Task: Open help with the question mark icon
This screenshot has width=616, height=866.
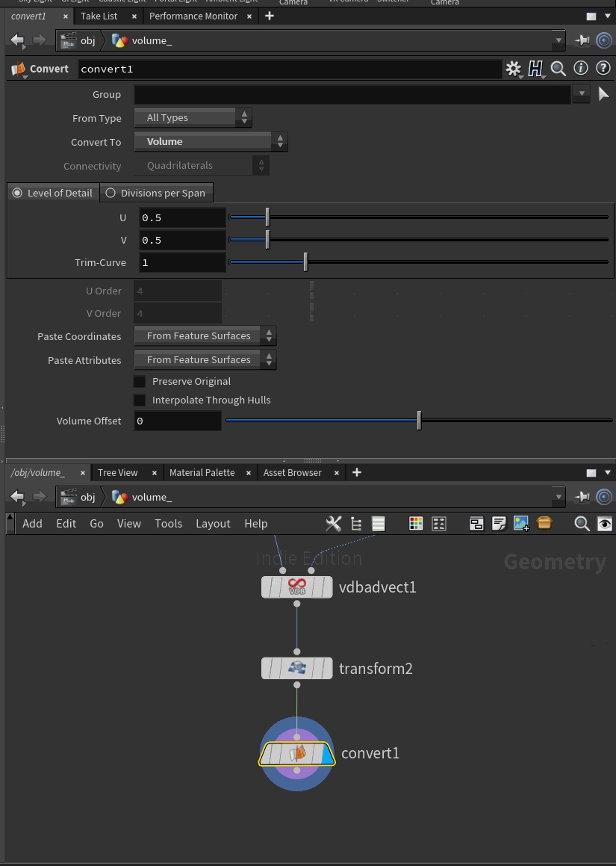Action: click(x=603, y=68)
